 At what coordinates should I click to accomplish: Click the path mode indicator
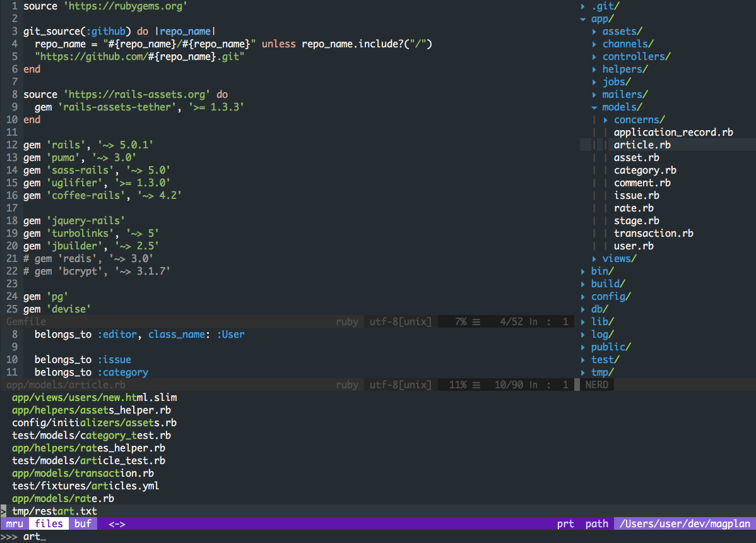point(596,523)
